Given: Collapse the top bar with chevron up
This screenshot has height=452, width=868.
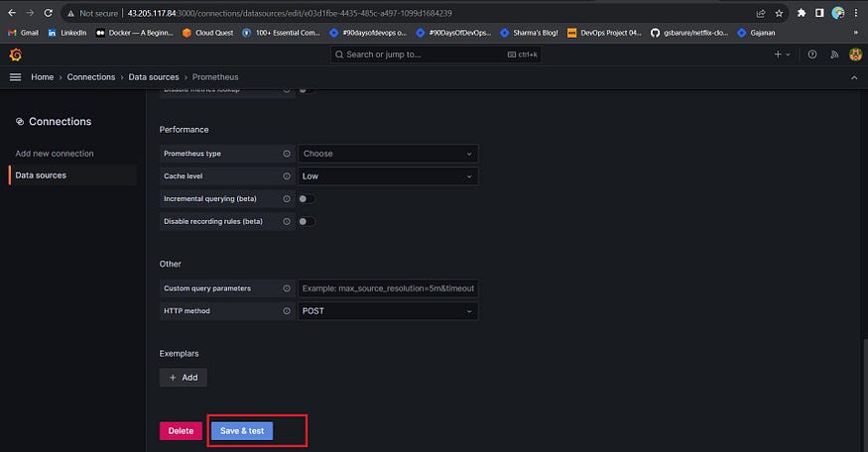Looking at the screenshot, I should [854, 77].
